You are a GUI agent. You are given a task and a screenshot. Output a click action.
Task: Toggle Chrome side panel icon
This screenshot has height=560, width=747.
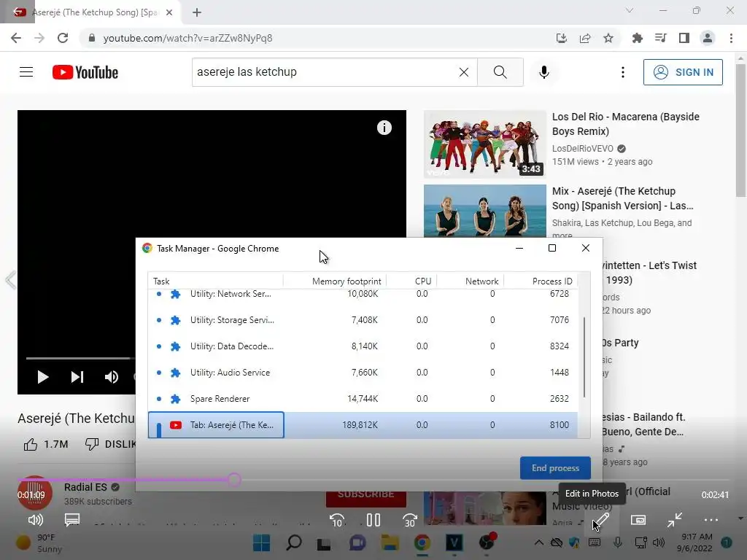coord(684,38)
